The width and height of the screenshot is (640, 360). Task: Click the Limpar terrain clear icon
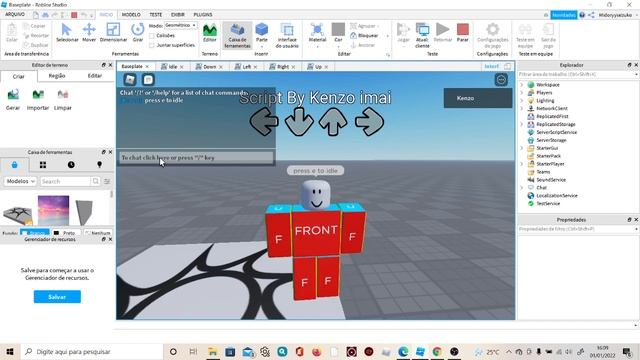pyautogui.click(x=63, y=99)
